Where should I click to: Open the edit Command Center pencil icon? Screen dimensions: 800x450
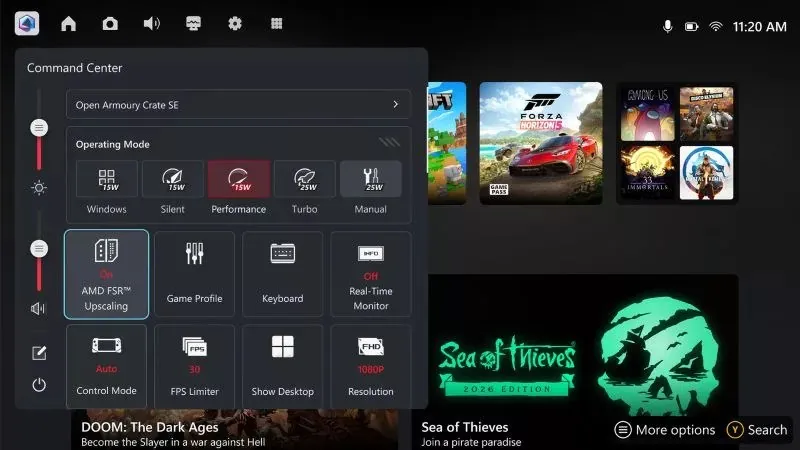(x=39, y=353)
